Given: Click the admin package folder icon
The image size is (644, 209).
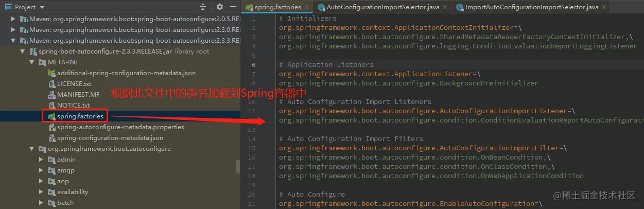Looking at the screenshot, I should coord(51,159).
